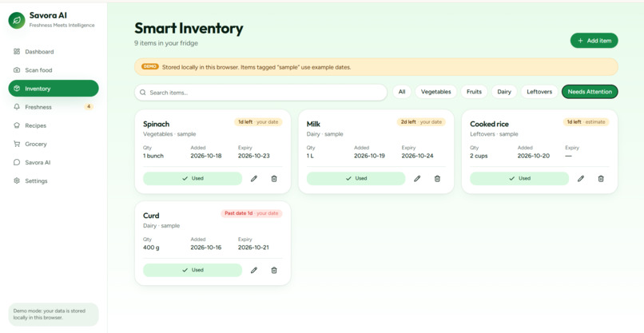The image size is (644, 333).
Task: Toggle the Needs Attention filter
Action: click(590, 92)
